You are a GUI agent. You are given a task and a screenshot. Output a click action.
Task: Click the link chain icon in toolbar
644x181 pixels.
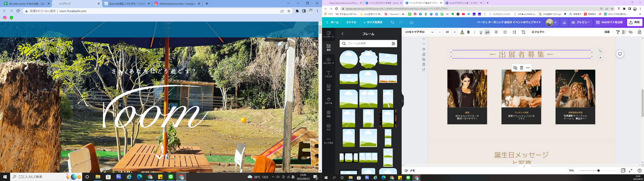click(x=630, y=32)
